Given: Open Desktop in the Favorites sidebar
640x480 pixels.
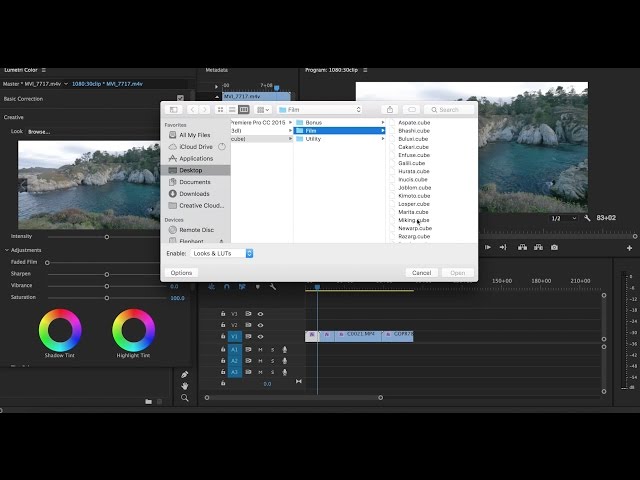Looking at the screenshot, I should coord(190,170).
